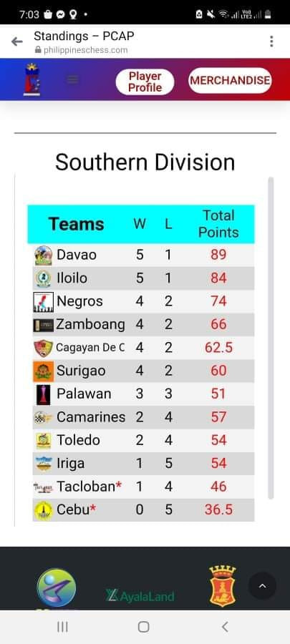Click the Negros team logo

[43, 301]
